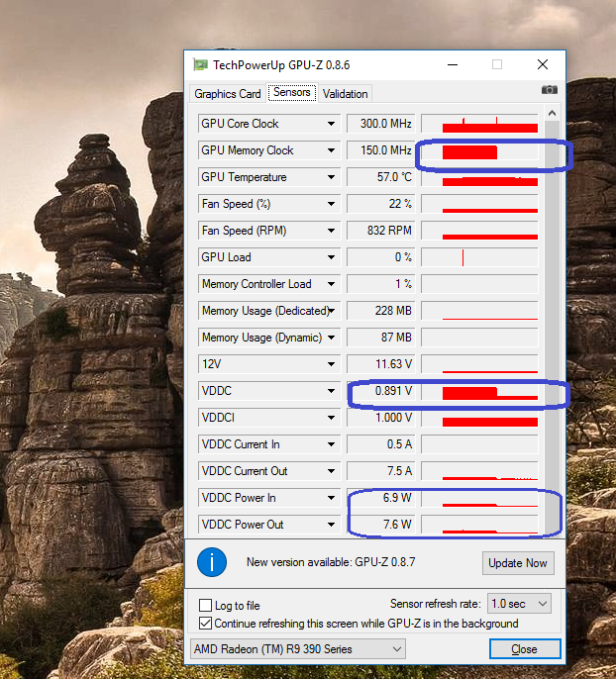616x679 pixels.
Task: Click the GPU Load graph
Action: click(479, 257)
